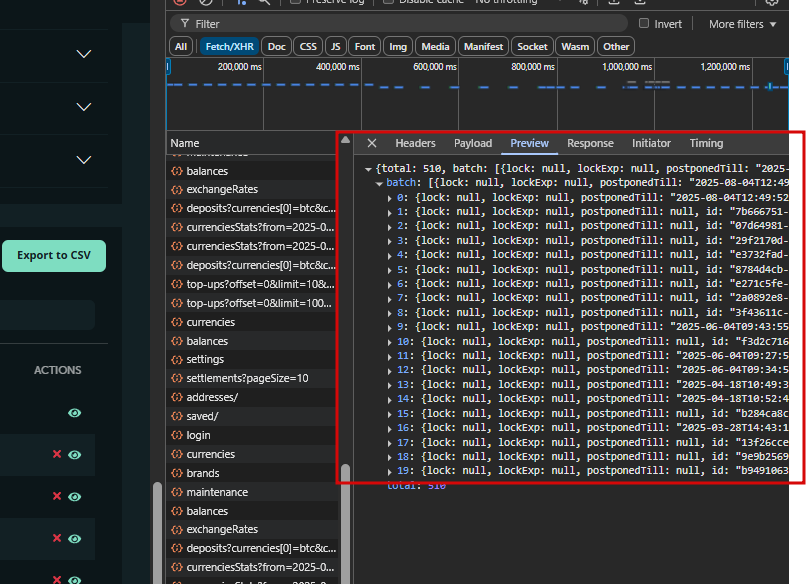Open the More filters dropdown

point(742,24)
